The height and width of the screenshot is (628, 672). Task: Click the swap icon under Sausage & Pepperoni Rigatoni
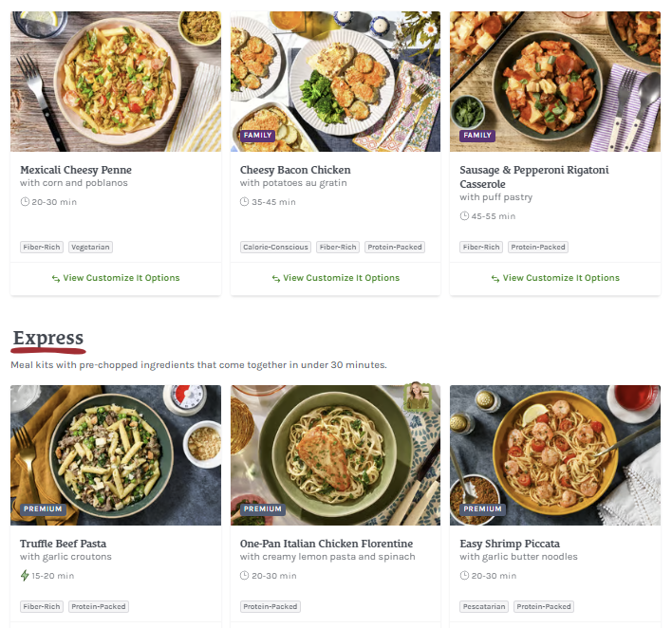495,278
